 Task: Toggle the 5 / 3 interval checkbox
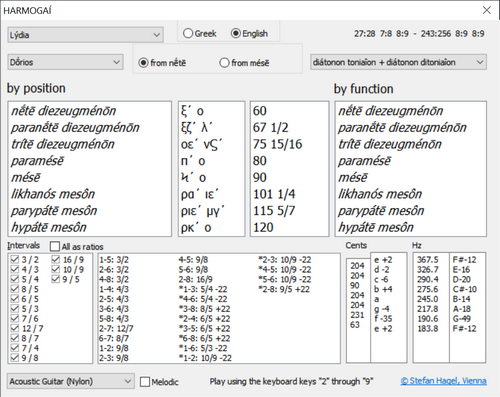coord(15,309)
